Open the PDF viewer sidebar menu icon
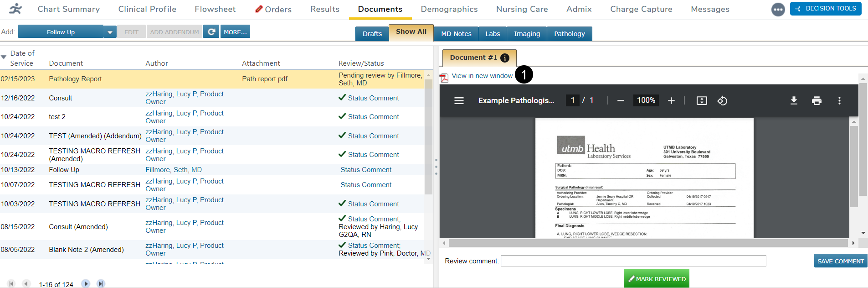 (x=459, y=100)
